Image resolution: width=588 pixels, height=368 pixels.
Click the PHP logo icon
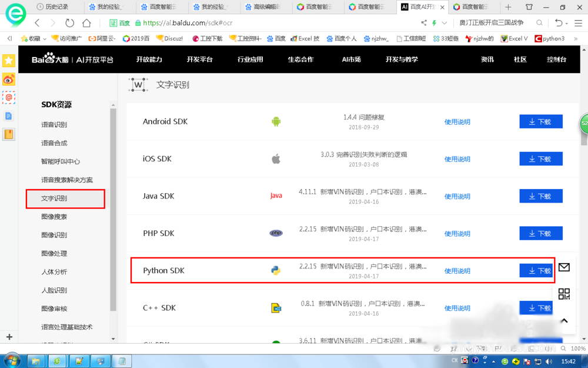click(276, 233)
